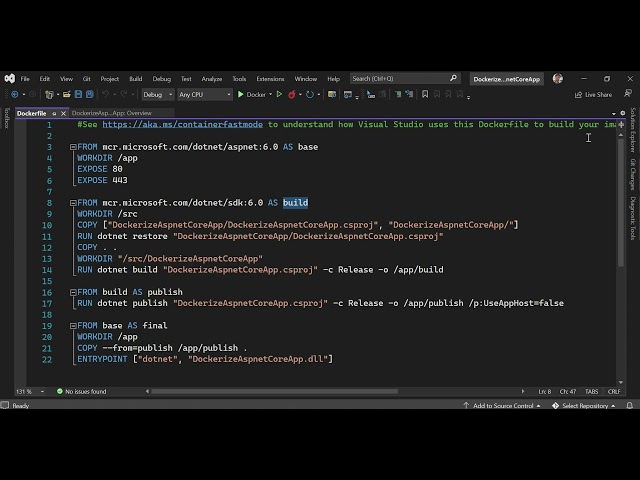Expand Select Repository menu
This screenshot has width=640, height=480.
click(x=584, y=406)
